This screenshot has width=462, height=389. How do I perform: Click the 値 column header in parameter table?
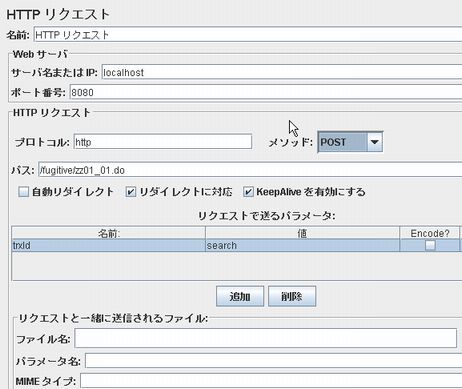click(x=302, y=233)
